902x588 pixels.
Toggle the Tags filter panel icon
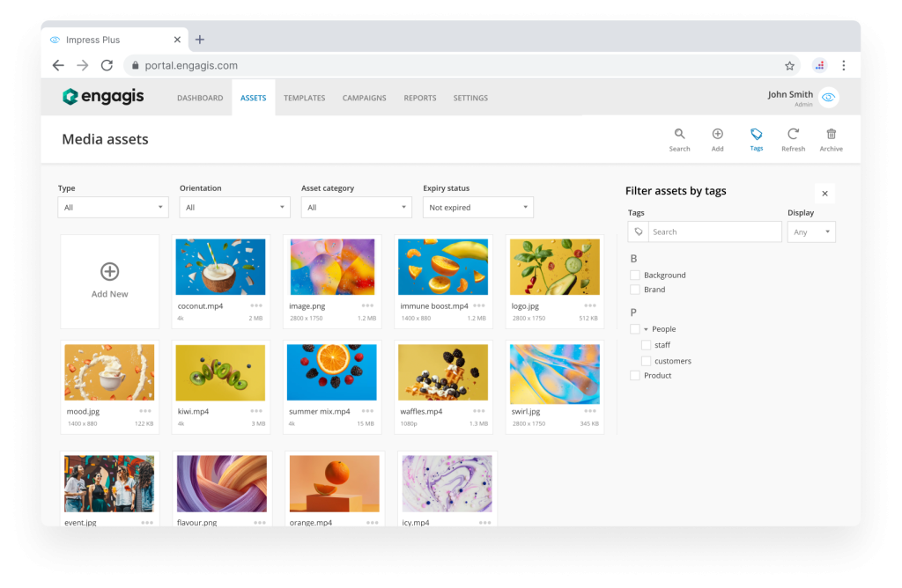(x=756, y=135)
